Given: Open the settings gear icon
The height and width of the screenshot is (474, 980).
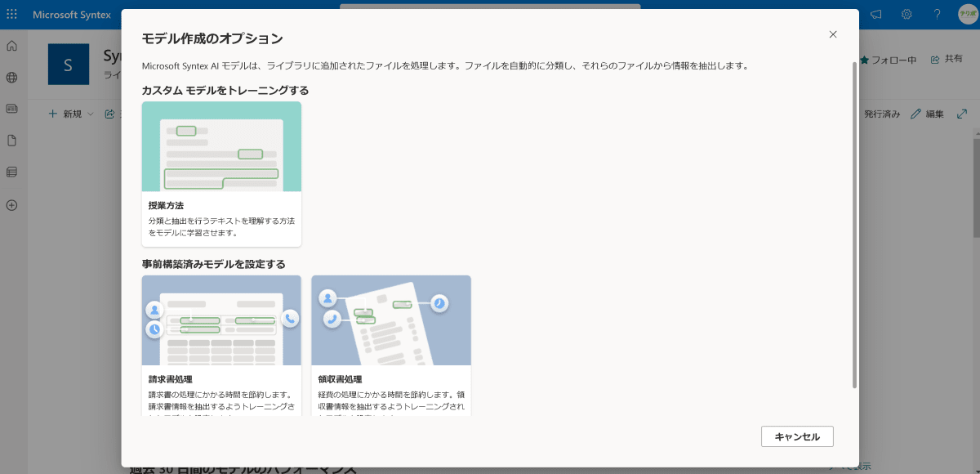Looking at the screenshot, I should click(x=906, y=14).
